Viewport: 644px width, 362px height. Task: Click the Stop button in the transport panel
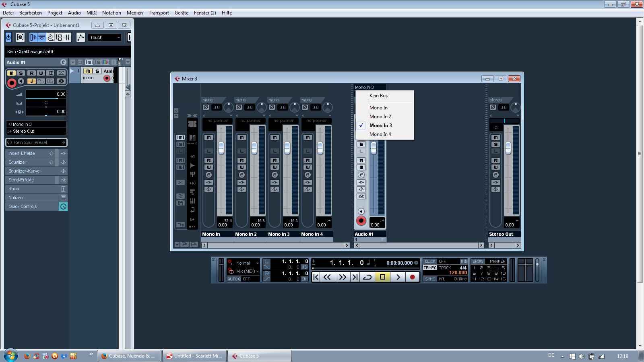tap(382, 277)
